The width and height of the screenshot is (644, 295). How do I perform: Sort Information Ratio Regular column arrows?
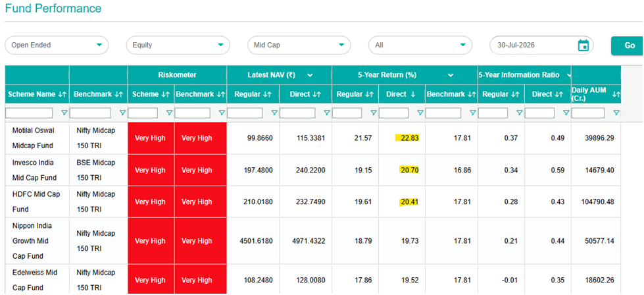coord(516,95)
